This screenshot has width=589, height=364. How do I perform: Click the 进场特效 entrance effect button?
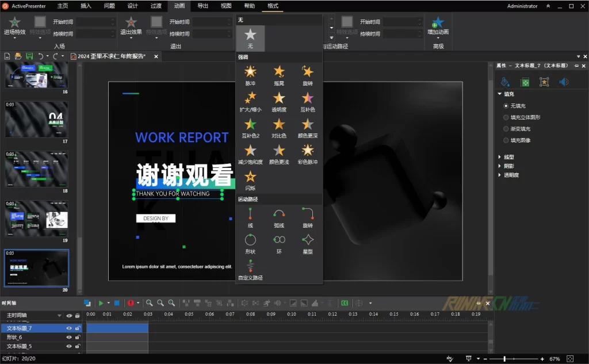(15, 23)
